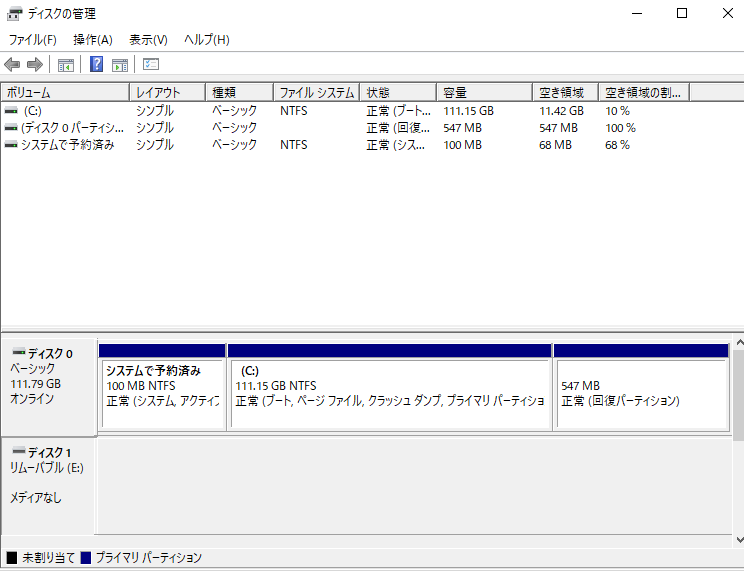Screen dimensions: 744x571
Task: Click the 68 % free percentage cell
Action: pyautogui.click(x=617, y=145)
